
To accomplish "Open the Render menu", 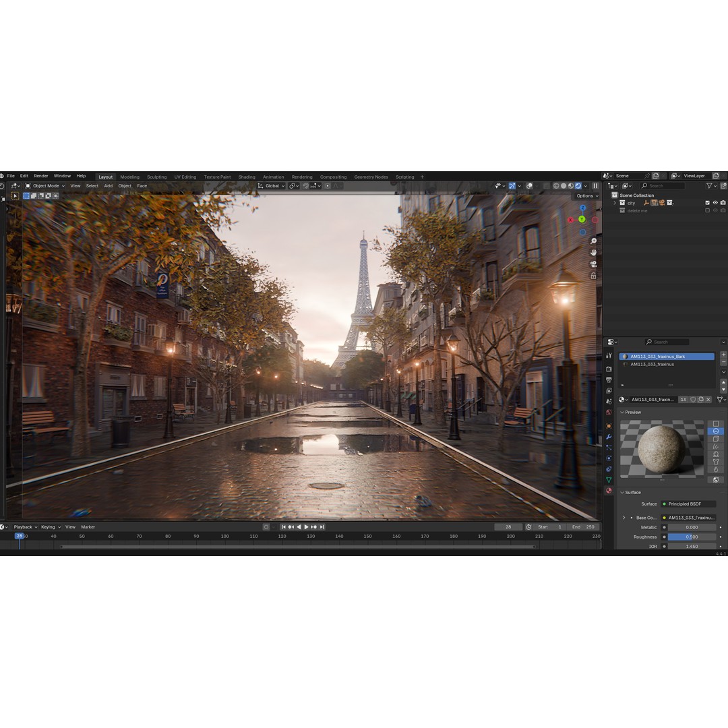I will coord(40,177).
